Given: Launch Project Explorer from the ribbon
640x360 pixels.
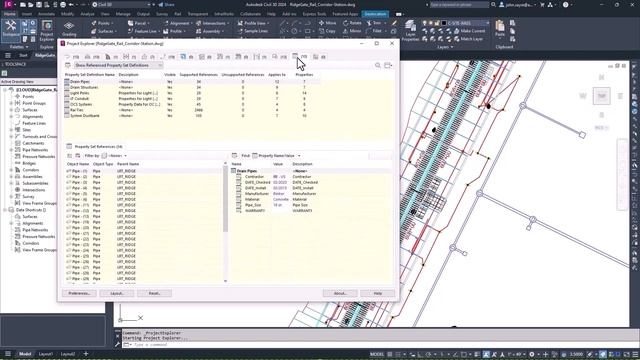Looking at the screenshot, I should click(x=47, y=31).
